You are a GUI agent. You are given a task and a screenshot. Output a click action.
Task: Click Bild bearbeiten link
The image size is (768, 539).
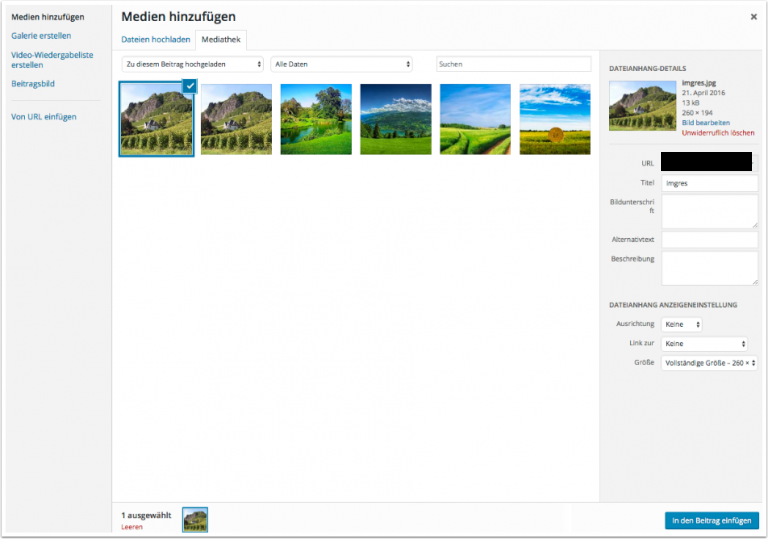706,122
